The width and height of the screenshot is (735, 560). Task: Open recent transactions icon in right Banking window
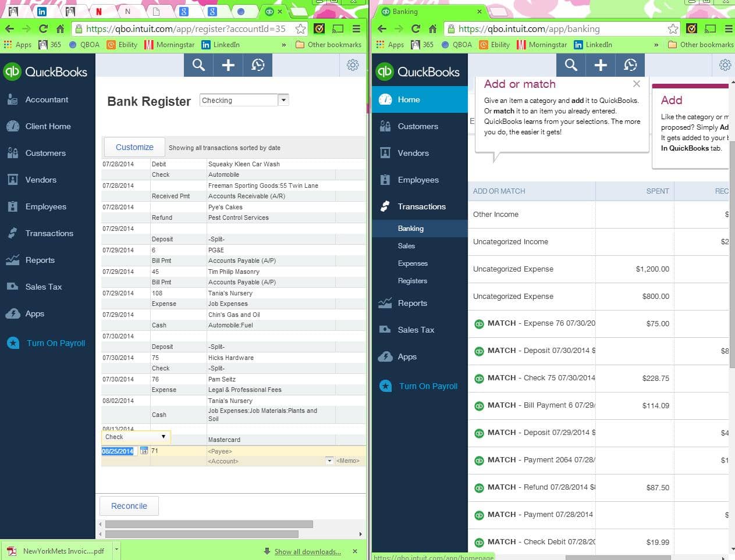click(630, 65)
